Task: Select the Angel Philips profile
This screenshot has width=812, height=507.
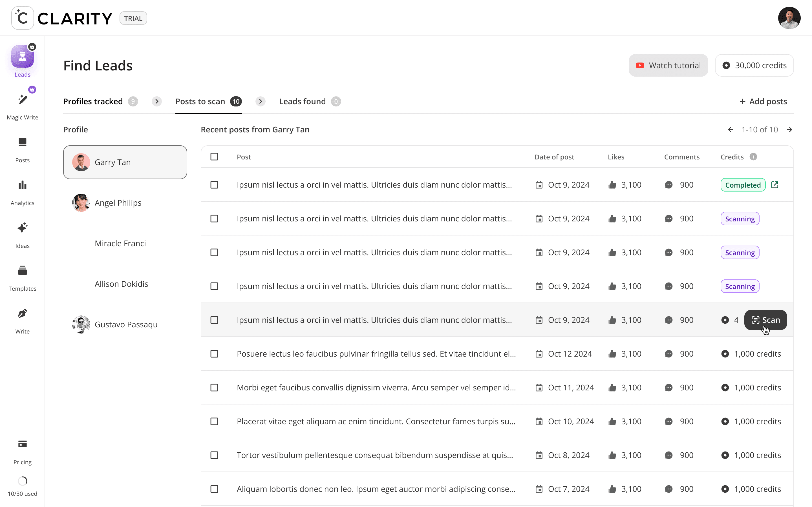Action: [118, 203]
